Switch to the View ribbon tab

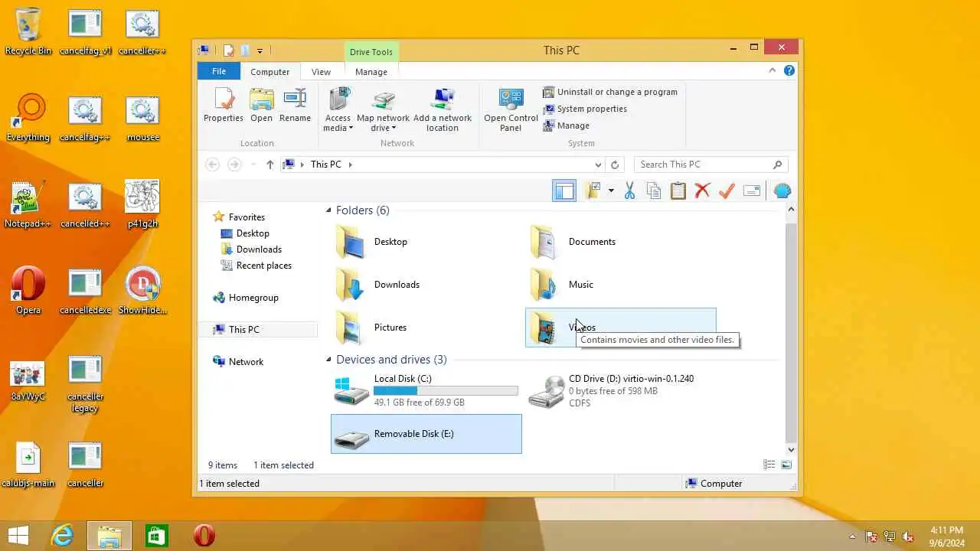point(321,72)
